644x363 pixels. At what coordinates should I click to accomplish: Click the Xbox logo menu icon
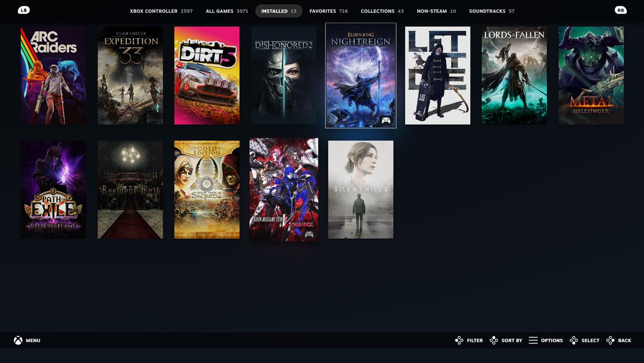(x=18, y=340)
